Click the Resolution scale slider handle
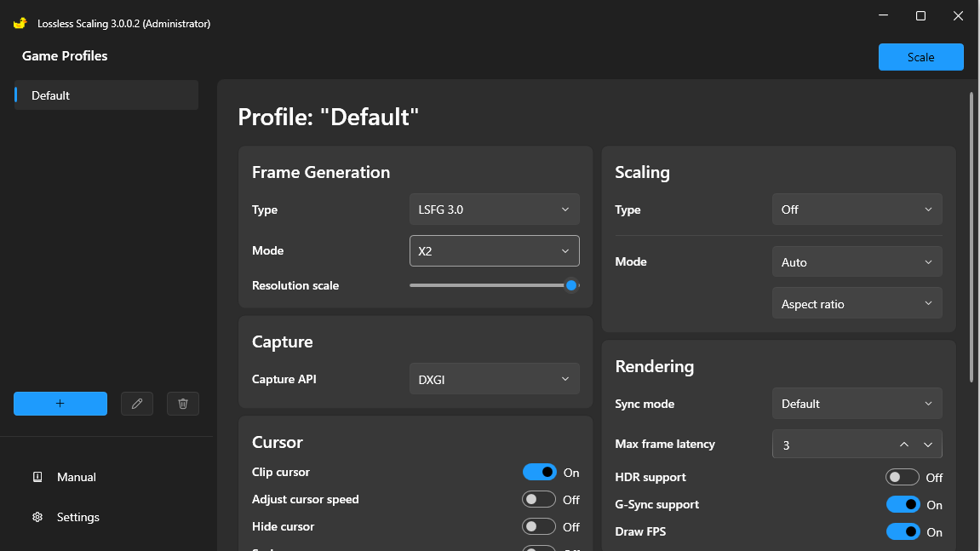The height and width of the screenshot is (551, 980). 572,285
